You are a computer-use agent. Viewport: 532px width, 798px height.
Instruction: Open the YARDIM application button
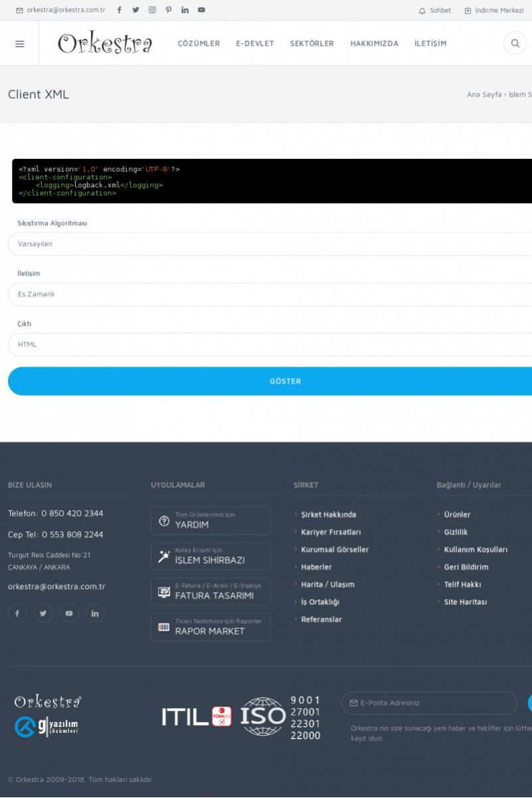(x=210, y=521)
